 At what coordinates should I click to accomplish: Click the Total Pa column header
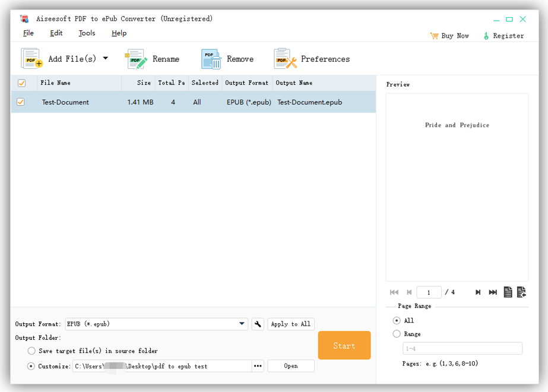[x=172, y=82]
